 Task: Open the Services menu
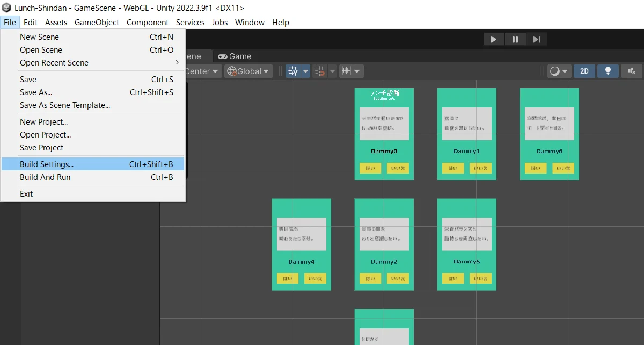click(190, 23)
